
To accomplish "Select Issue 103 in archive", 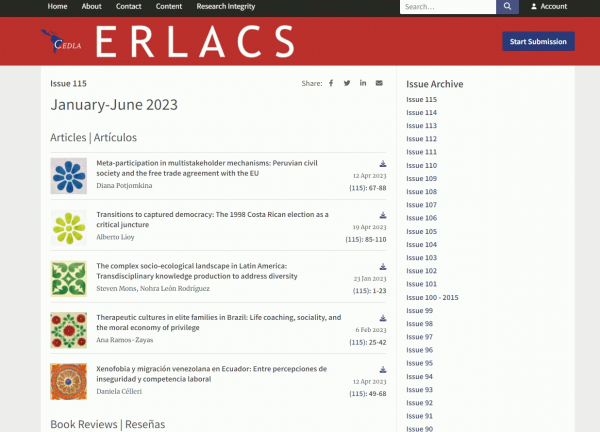I will point(421,258).
